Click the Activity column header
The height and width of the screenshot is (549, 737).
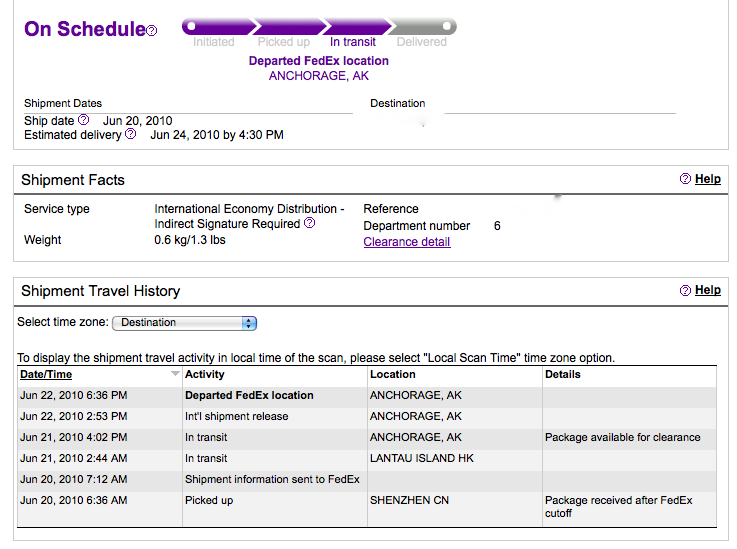point(204,375)
